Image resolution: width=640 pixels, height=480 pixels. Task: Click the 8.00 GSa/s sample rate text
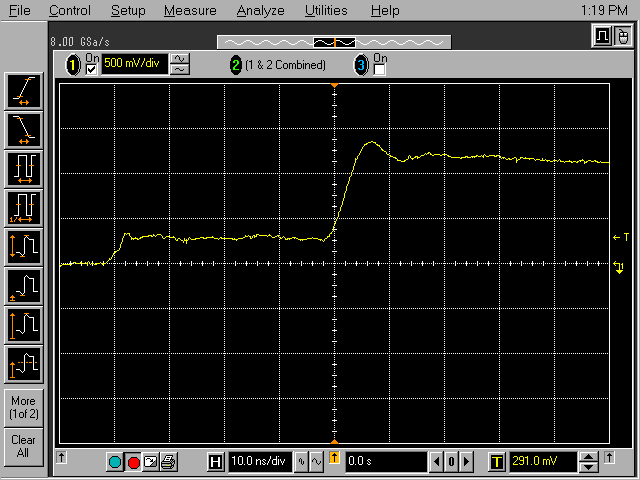80,42
